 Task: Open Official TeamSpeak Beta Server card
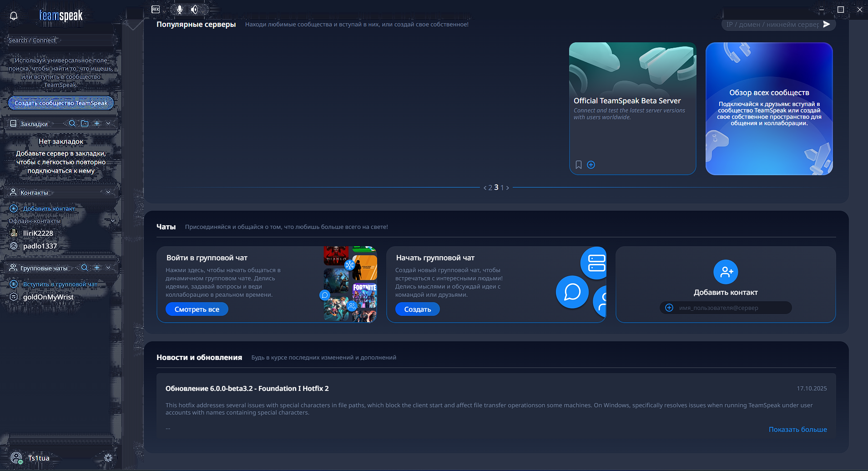point(632,108)
